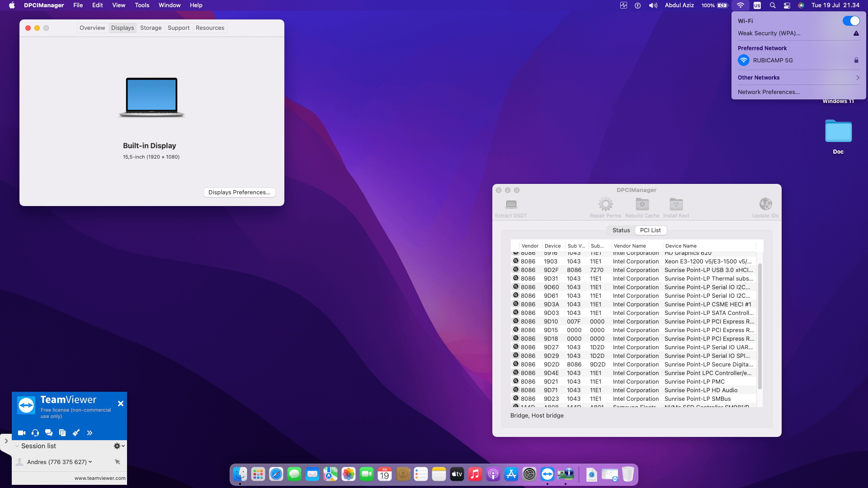Open Network Preferences in Wi-Fi menu
Screen dimensions: 868x488
click(x=769, y=92)
